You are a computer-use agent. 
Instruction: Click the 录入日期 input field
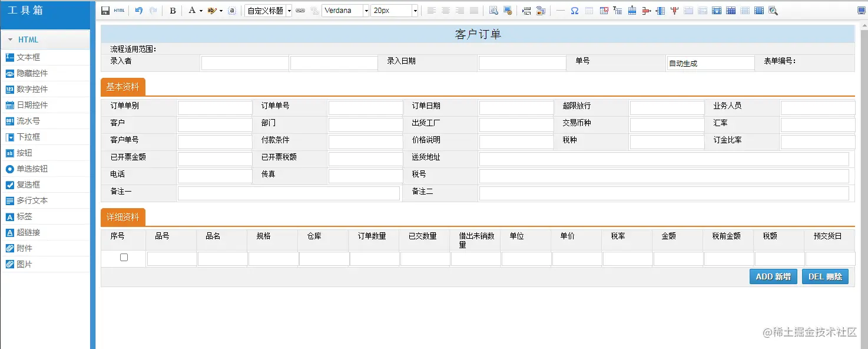(x=522, y=63)
